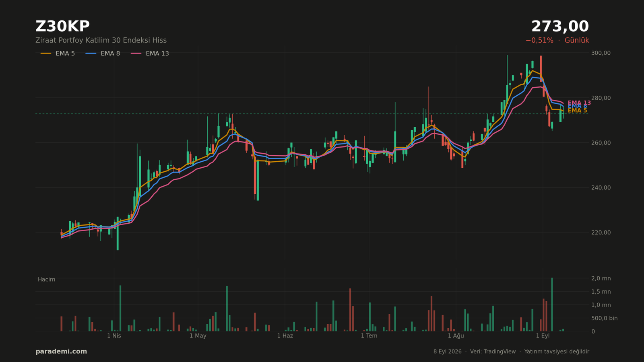Click the '8 Eyl 2026' date in the footer
Screen dimensions: 644x362
[x=448, y=352]
